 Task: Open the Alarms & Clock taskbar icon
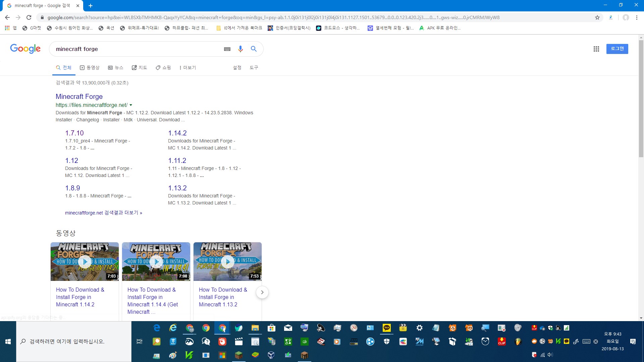point(485,342)
